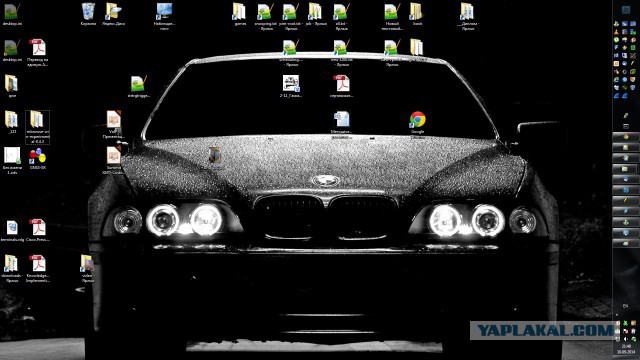Open the taskbar clock showing 21:48
The image size is (640, 360).
click(626, 349)
